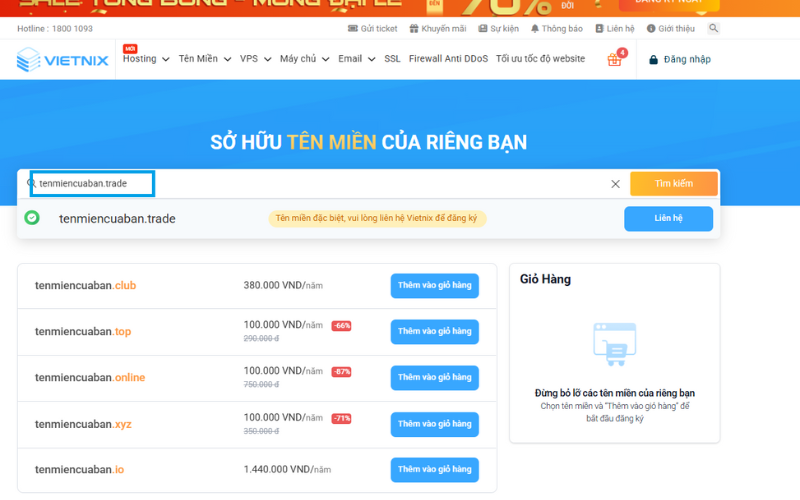This screenshot has height=500, width=800.
Task: Open Thông báo notifications link
Action: (558, 29)
